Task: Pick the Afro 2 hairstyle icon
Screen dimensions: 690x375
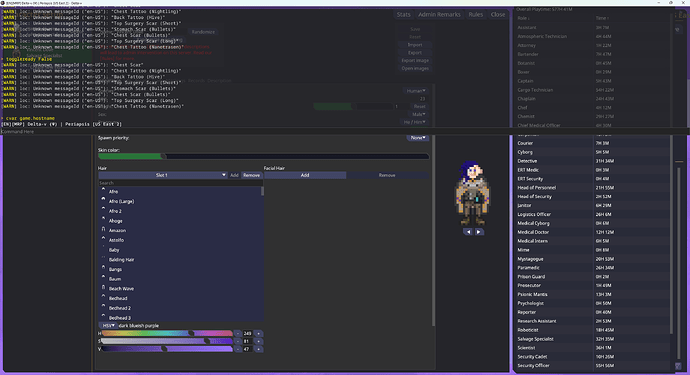Action: coord(103,210)
